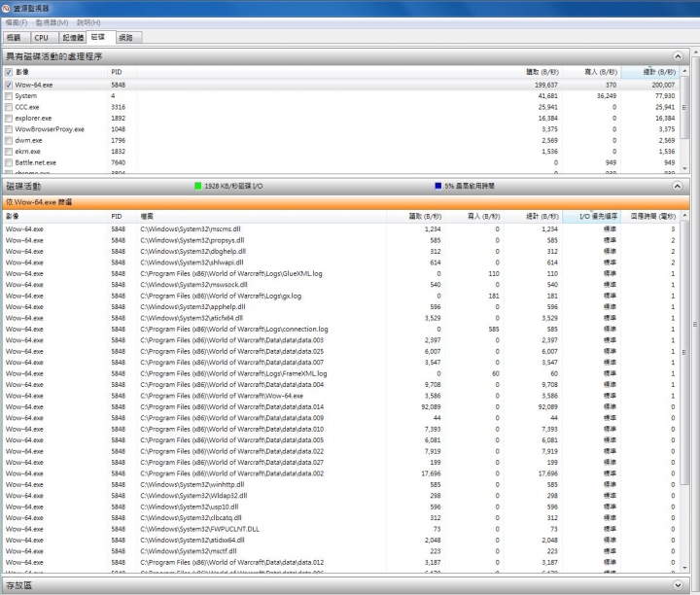Sort processes by 寫入 (B/秒) column header

point(591,72)
